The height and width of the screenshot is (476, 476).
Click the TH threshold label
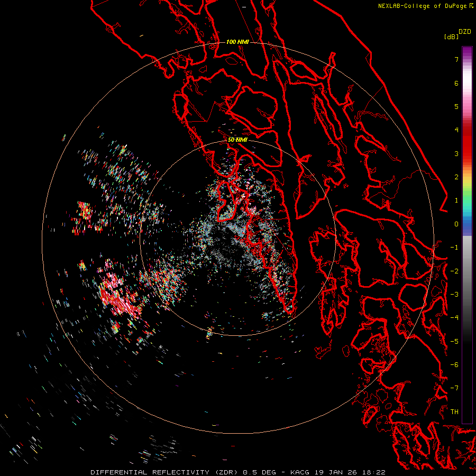(x=454, y=412)
